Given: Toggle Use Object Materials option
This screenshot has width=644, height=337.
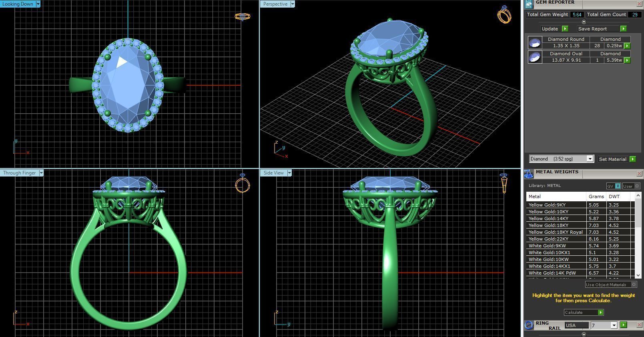Looking at the screenshot, I should coord(611,285).
